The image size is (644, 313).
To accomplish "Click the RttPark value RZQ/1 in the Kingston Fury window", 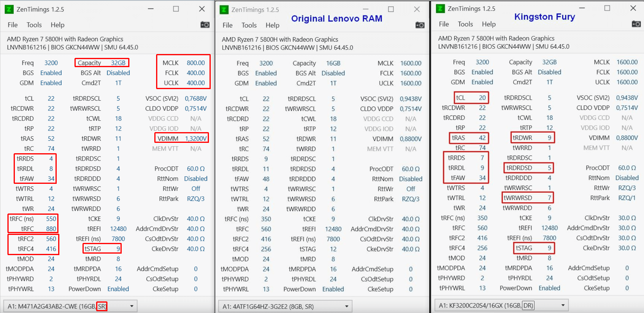I will coord(627,198).
